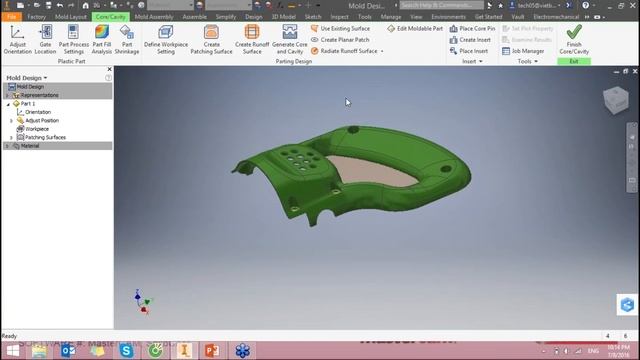
Task: Open Inventor from the taskbar
Action: (184, 351)
